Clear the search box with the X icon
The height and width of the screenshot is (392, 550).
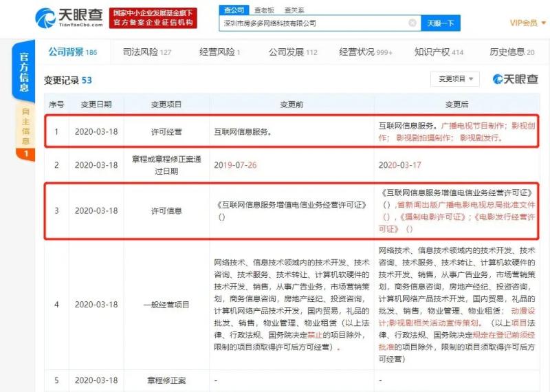tap(412, 23)
